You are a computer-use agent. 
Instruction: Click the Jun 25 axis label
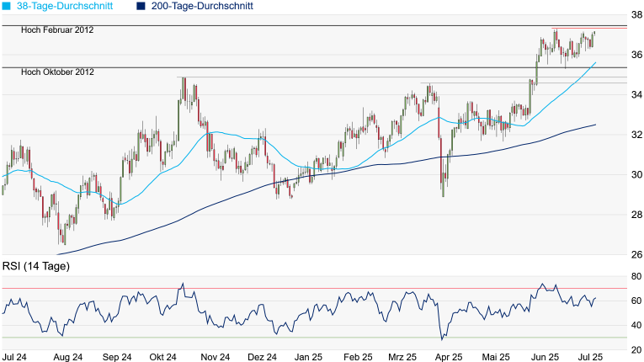click(x=545, y=357)
